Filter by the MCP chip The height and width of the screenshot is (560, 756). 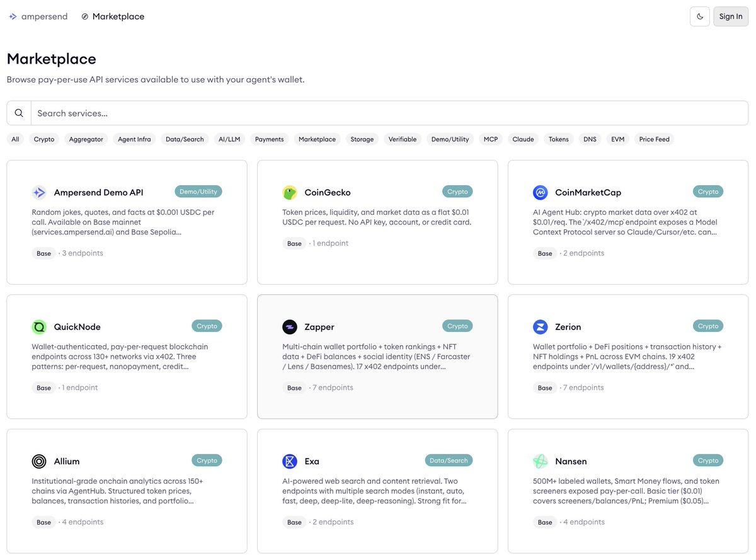pos(491,139)
